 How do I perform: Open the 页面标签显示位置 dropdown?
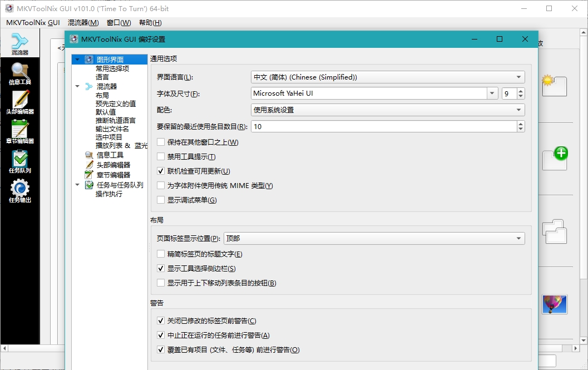point(374,238)
